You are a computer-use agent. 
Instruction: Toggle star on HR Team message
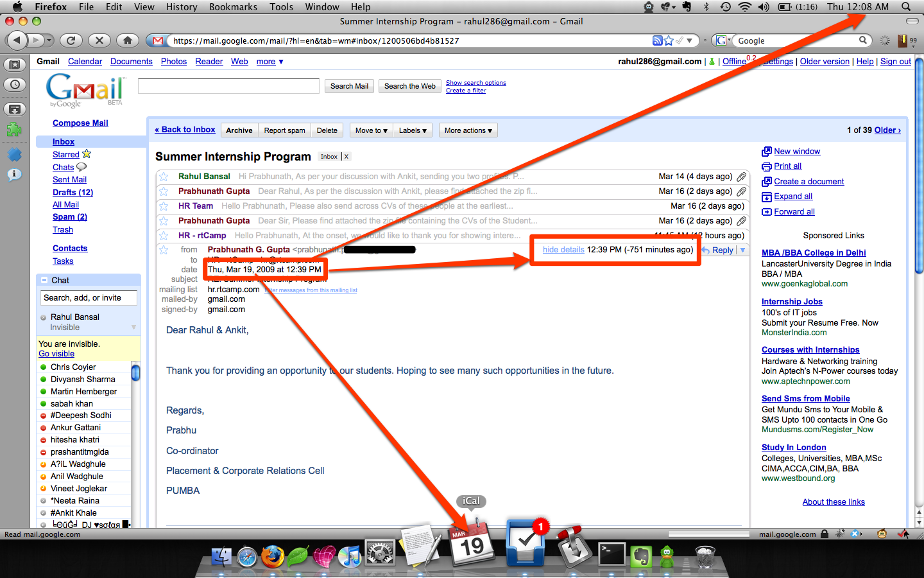[164, 206]
